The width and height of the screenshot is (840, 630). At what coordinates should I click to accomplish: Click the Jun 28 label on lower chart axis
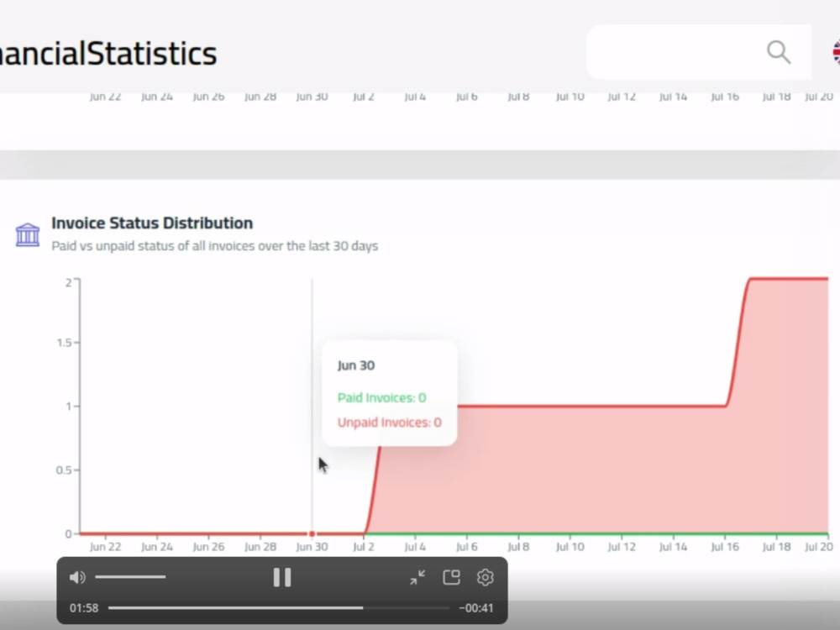click(x=260, y=547)
